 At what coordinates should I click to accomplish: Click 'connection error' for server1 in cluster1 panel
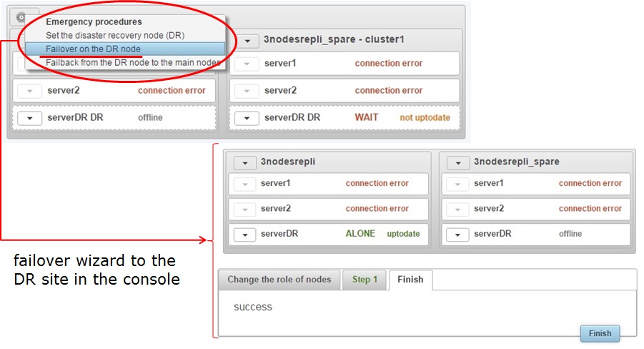(x=389, y=64)
